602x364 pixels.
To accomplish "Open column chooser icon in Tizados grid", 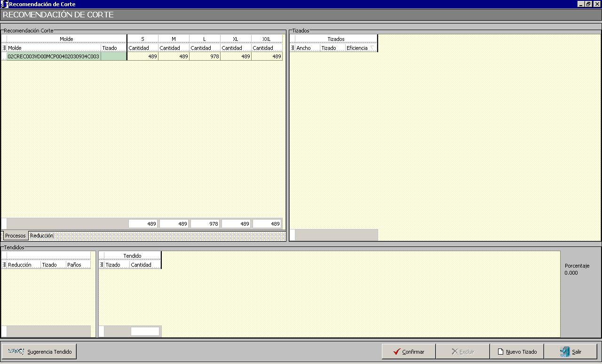I will 293,48.
